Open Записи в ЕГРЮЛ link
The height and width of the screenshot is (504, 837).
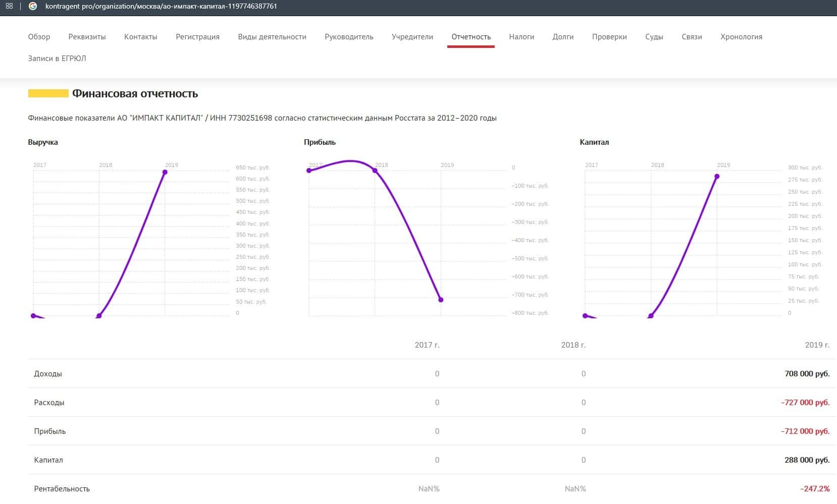click(x=57, y=59)
